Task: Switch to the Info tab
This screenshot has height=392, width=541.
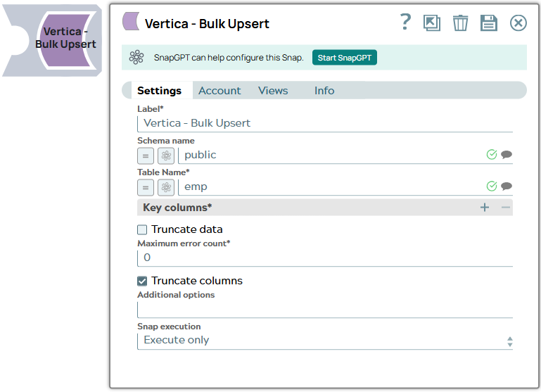Action: (324, 90)
